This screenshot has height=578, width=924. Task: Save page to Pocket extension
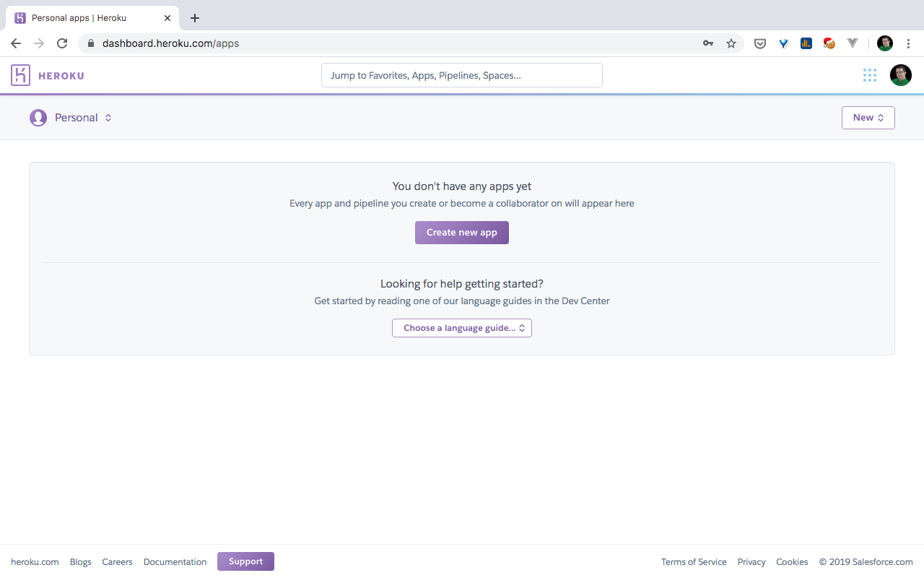[759, 43]
